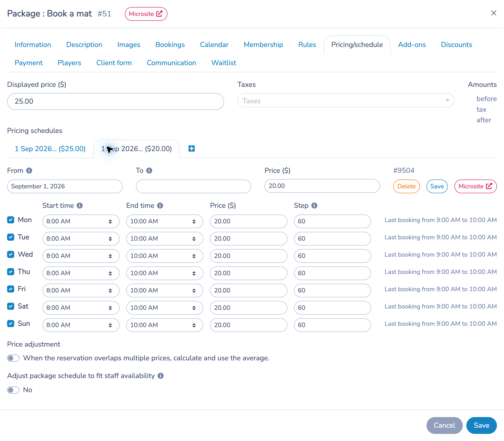Click info icon beside staff availability setting
Screen dimensions: 504x441
(x=161, y=376)
